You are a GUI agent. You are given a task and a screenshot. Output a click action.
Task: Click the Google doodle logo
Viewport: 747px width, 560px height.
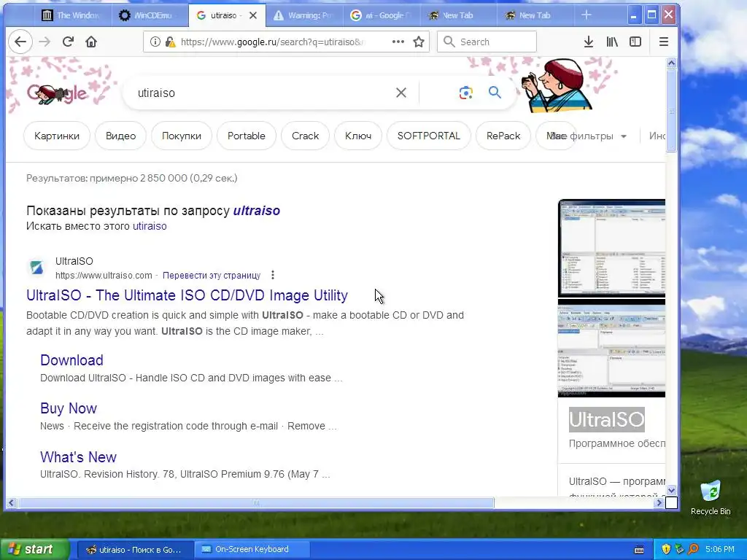click(x=57, y=93)
